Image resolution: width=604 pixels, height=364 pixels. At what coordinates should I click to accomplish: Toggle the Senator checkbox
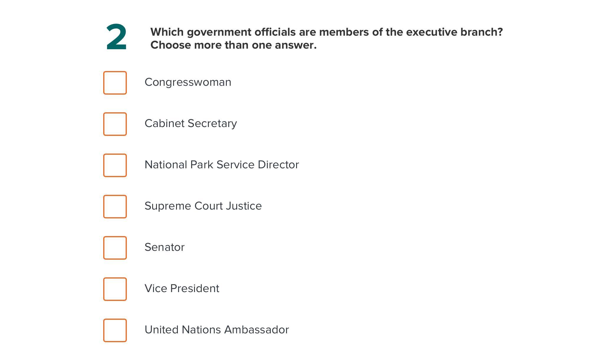point(115,248)
